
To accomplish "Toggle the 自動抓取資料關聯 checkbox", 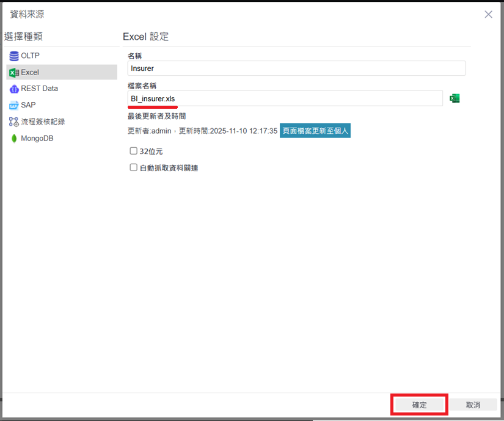I will coord(133,167).
